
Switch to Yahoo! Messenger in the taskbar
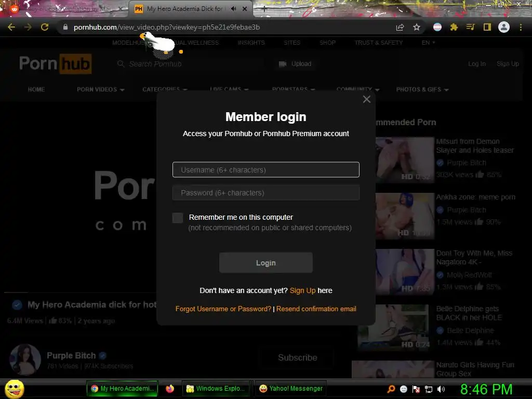click(x=290, y=389)
